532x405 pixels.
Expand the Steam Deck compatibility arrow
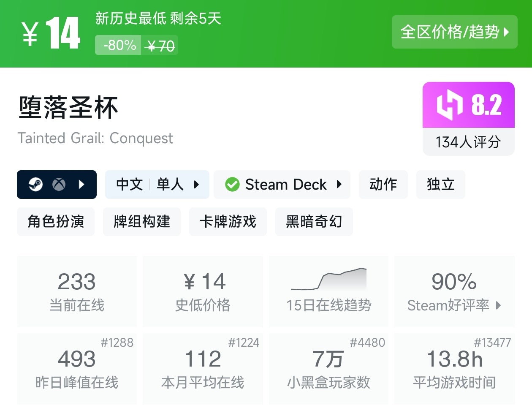[339, 185]
